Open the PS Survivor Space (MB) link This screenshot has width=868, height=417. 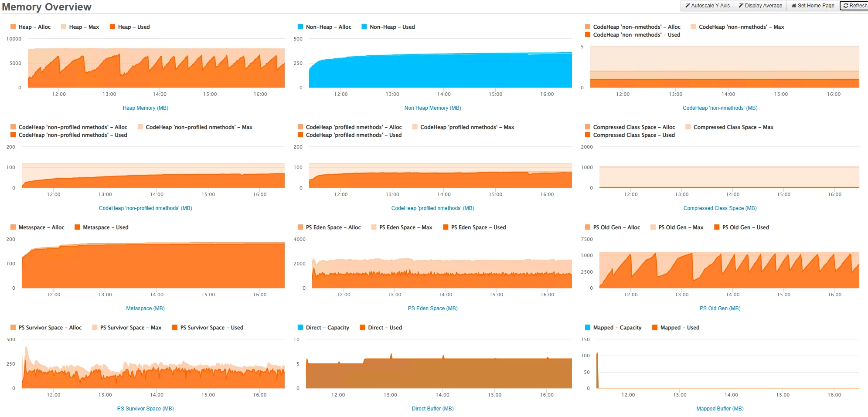(145, 409)
